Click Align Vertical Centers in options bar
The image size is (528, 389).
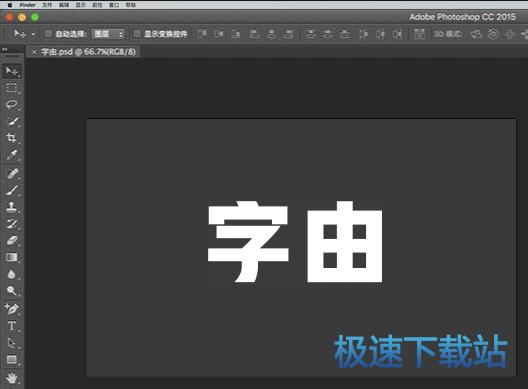click(x=219, y=34)
